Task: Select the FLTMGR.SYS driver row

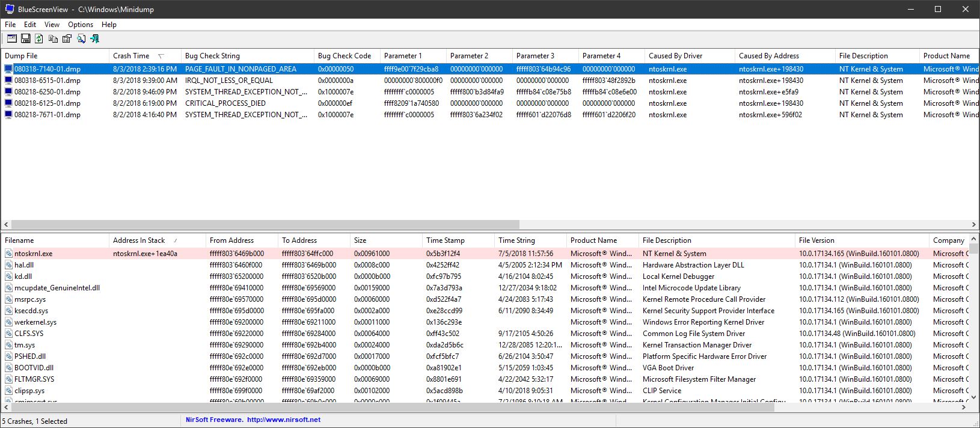Action: (34, 379)
